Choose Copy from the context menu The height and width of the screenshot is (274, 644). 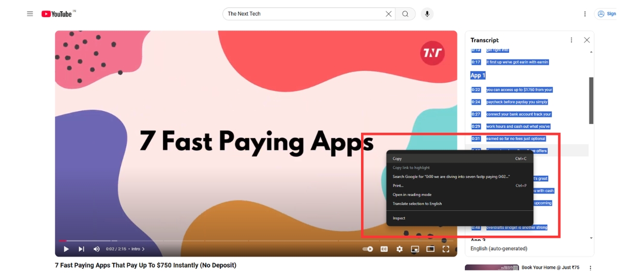pos(460,159)
